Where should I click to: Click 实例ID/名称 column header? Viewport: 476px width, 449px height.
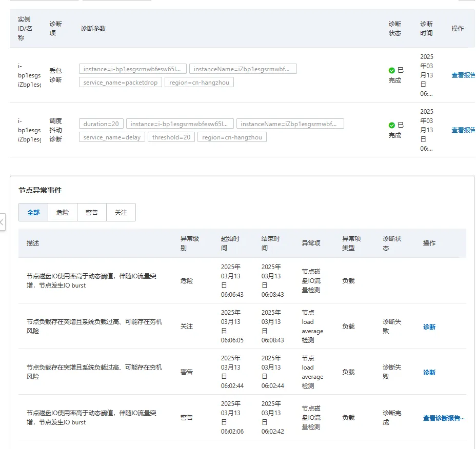tap(25, 29)
